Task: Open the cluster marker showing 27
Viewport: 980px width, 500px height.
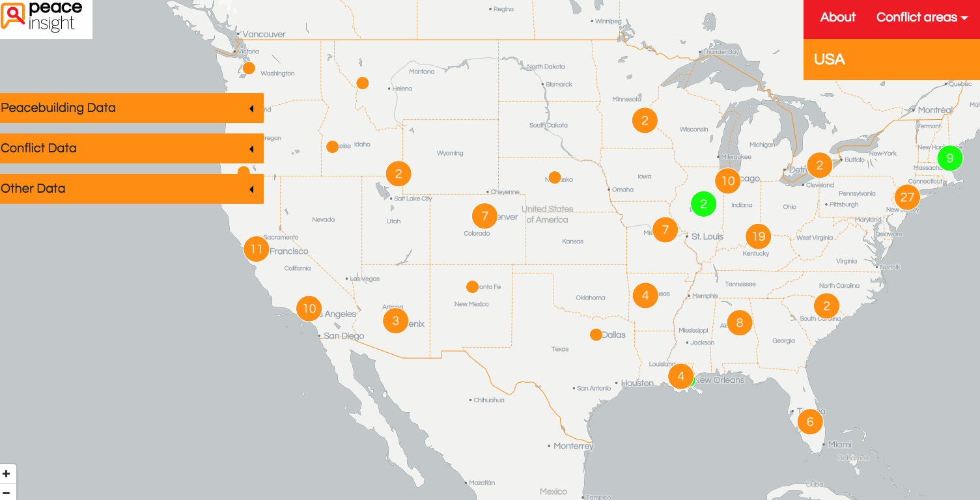Action: [x=906, y=197]
